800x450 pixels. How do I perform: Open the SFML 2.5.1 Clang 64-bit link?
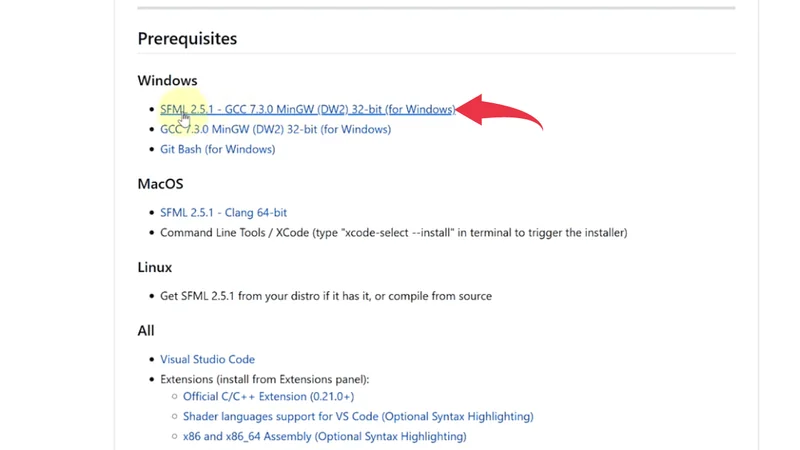[x=223, y=212]
